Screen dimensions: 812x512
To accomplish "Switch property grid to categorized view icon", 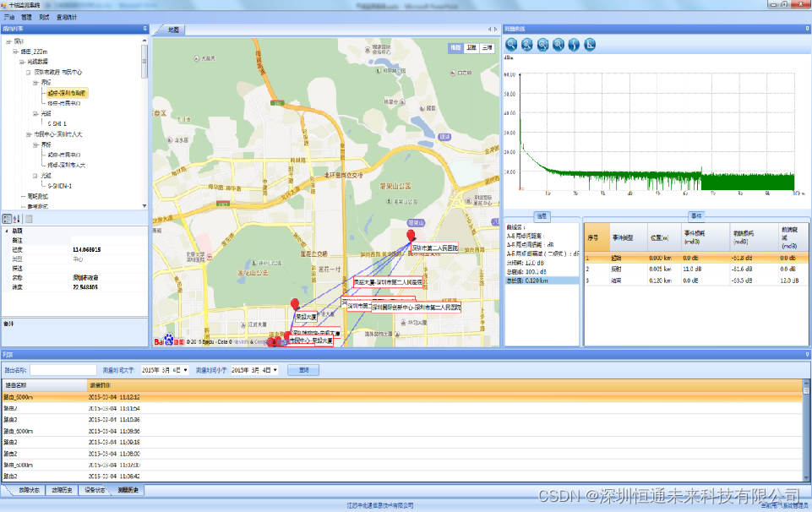I will (x=8, y=219).
